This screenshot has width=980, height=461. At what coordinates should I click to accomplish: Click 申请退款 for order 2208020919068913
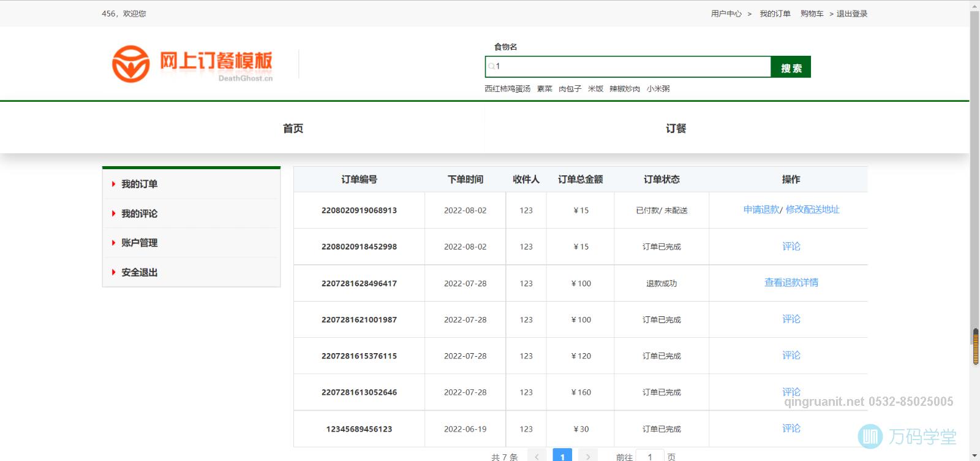(761, 210)
